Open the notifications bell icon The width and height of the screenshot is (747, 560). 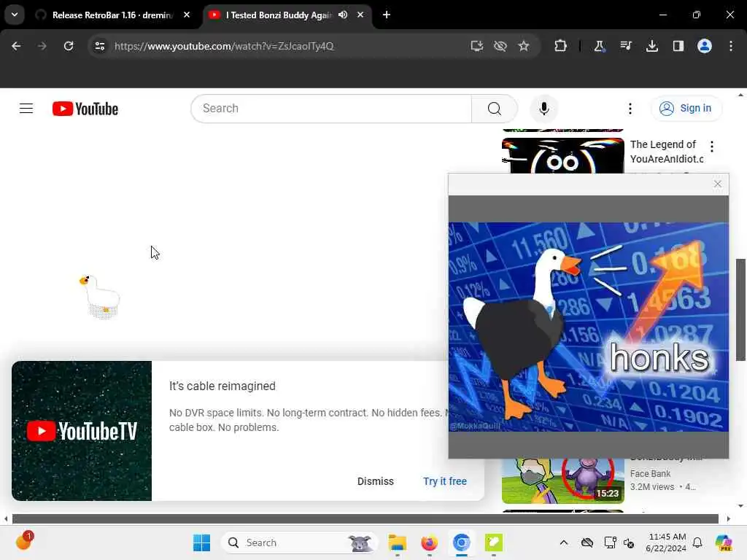tap(697, 542)
